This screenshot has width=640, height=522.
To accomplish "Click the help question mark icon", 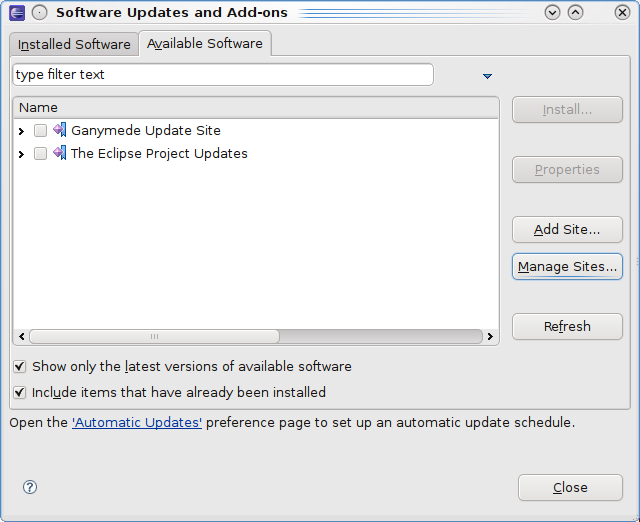I will click(30, 487).
